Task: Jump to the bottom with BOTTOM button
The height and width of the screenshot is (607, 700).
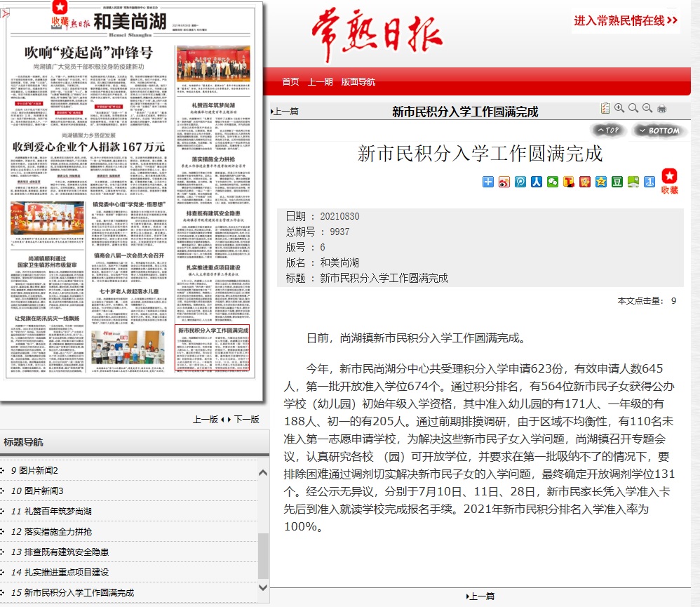Action: pos(659,131)
